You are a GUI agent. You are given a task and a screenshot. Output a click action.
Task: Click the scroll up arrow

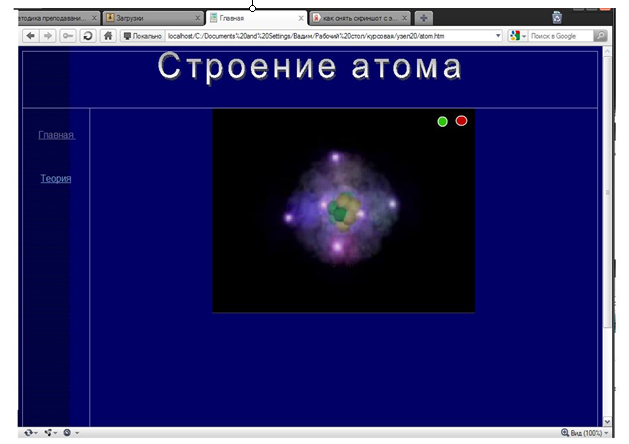pos(607,52)
